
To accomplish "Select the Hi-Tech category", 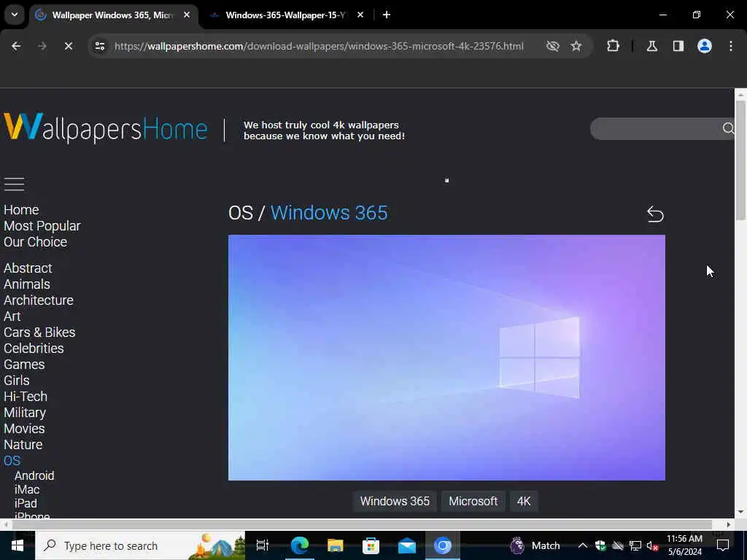I will [x=26, y=397].
